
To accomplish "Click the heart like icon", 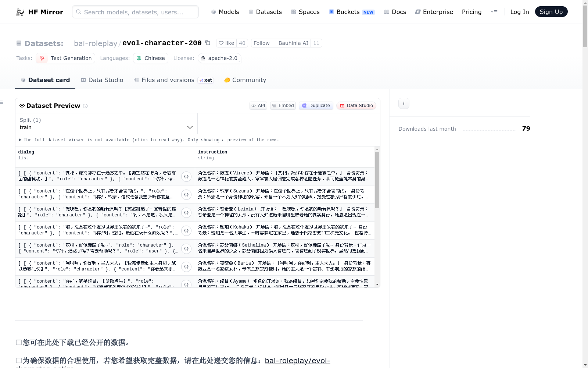I will 221,43.
